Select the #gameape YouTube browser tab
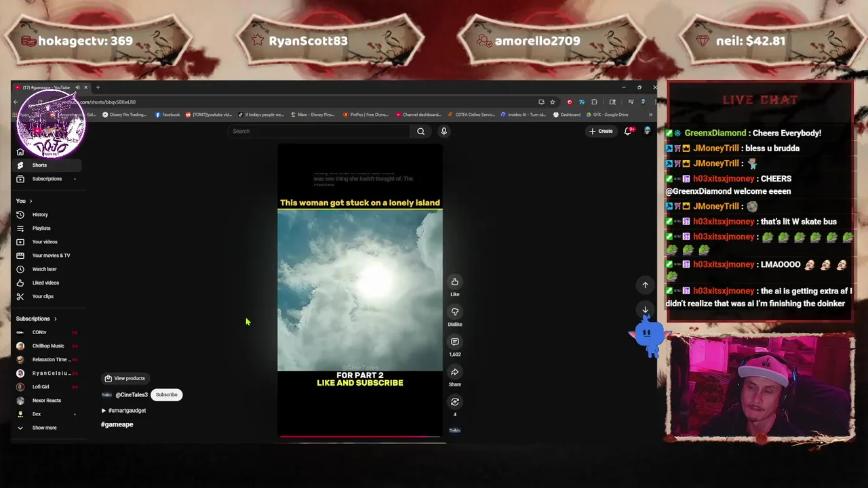 tap(52, 87)
